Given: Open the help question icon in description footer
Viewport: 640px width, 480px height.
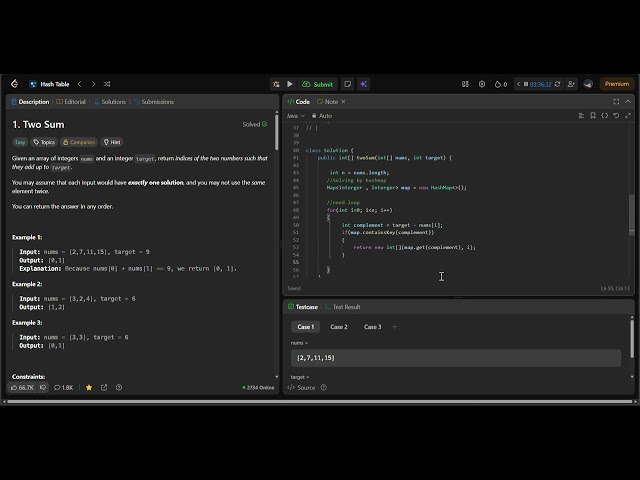Looking at the screenshot, I should pos(119,387).
